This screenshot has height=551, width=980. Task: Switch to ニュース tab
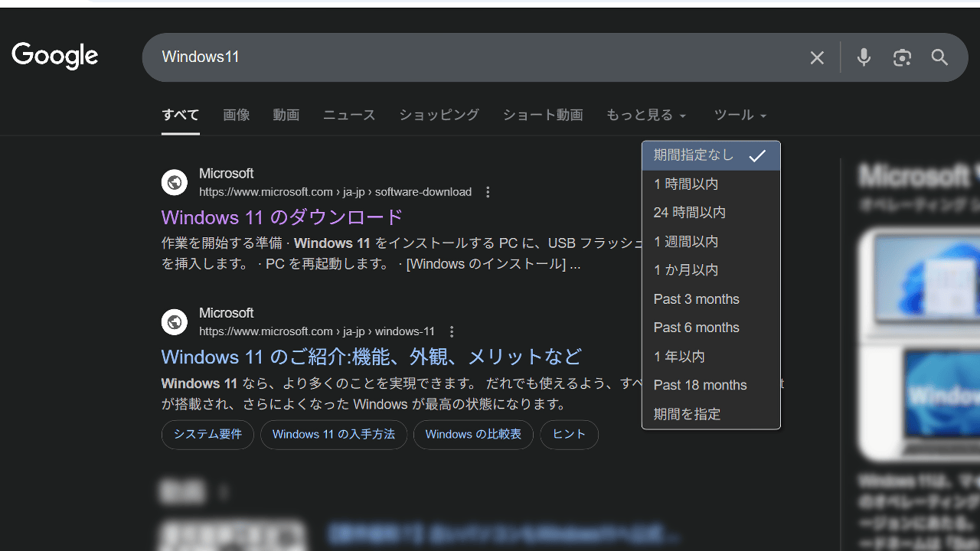click(x=349, y=115)
